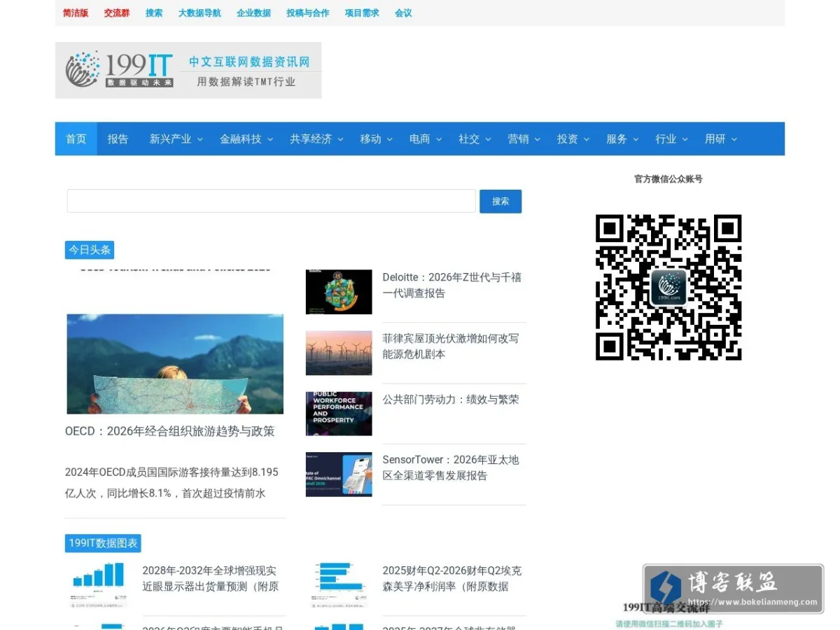The image size is (840, 630).
Task: Expand the 金融科技 menu
Action: click(246, 139)
